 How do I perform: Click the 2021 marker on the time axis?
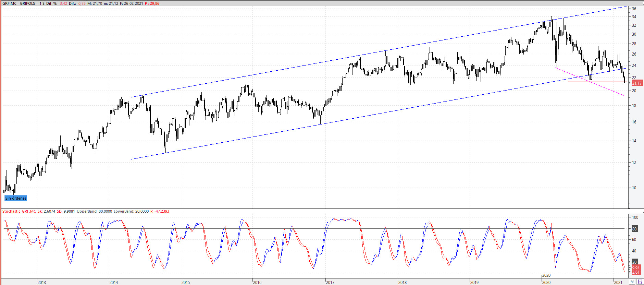(x=618, y=282)
